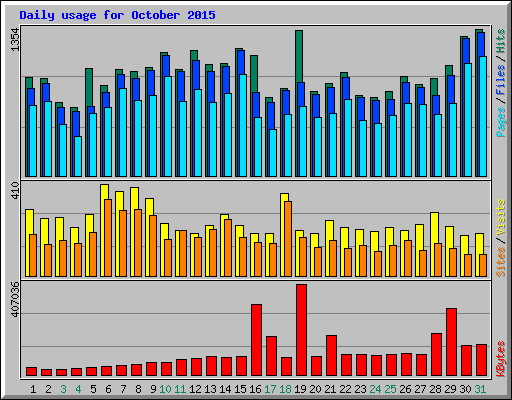Click the cyan Pages bar for day 4
The height and width of the screenshot is (400, 512).
[x=78, y=156]
